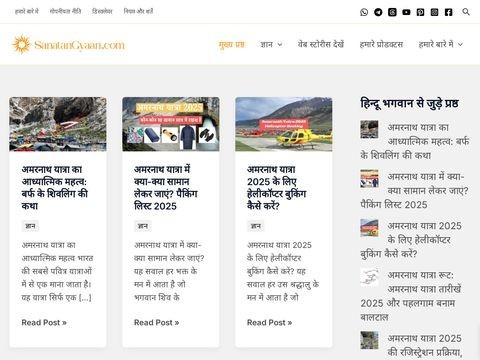Go to हमारे प्रोडक्टस menu item

coord(381,44)
